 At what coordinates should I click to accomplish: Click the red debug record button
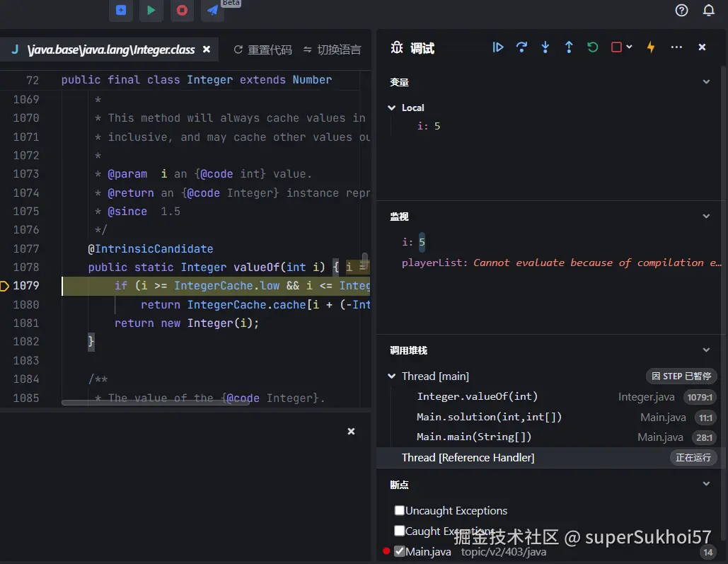[x=182, y=10]
